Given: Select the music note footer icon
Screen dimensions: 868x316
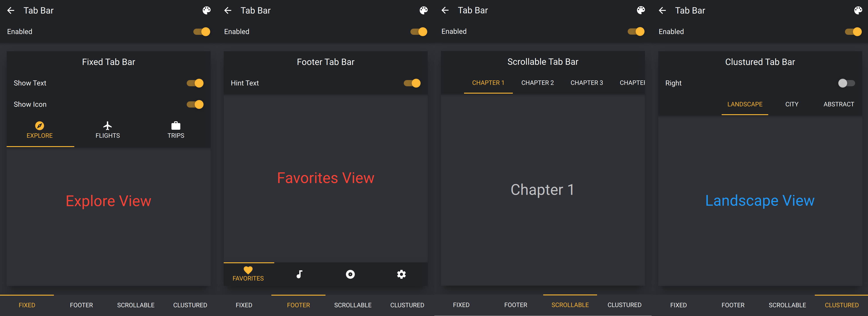Looking at the screenshot, I should tap(299, 274).
